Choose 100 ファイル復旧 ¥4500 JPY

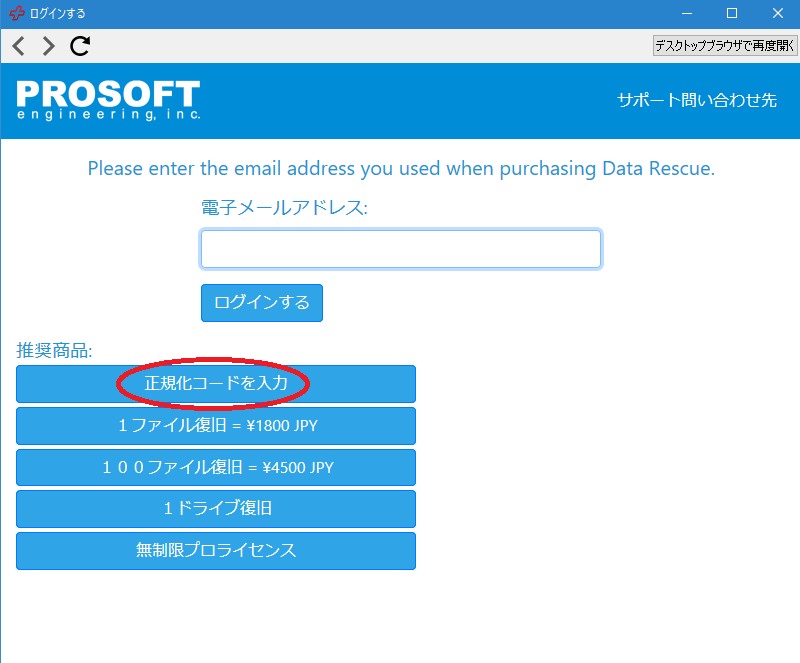click(216, 468)
